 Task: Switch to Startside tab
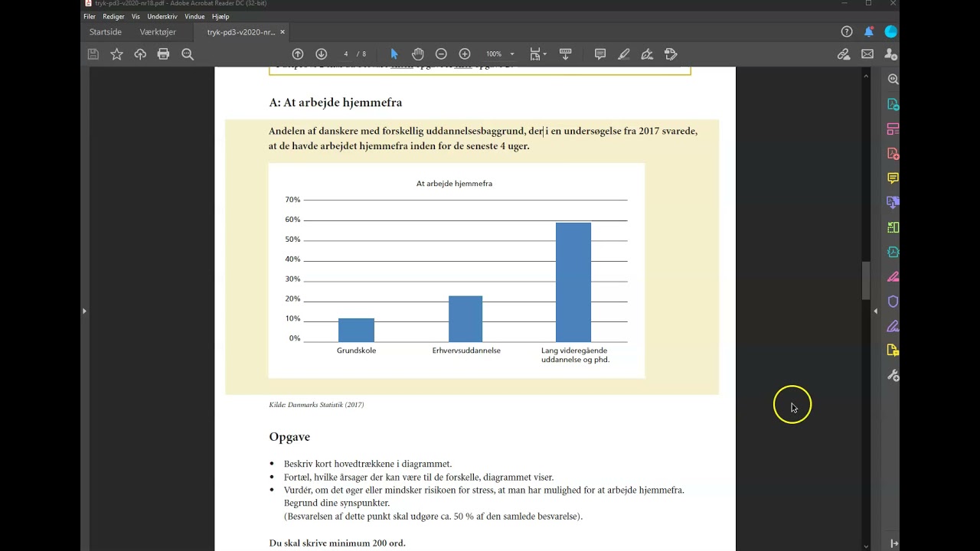click(x=106, y=32)
